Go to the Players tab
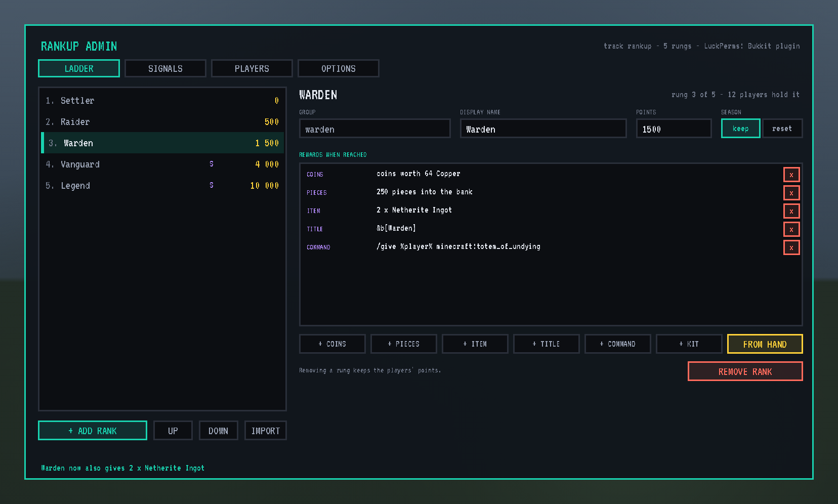 click(252, 68)
